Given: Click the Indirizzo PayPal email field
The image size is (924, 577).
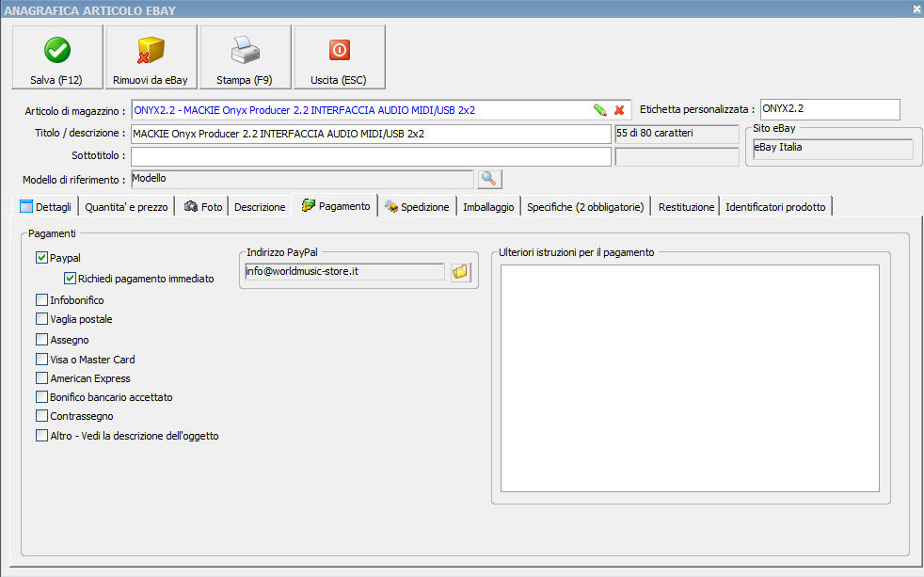Looking at the screenshot, I should point(344,272).
